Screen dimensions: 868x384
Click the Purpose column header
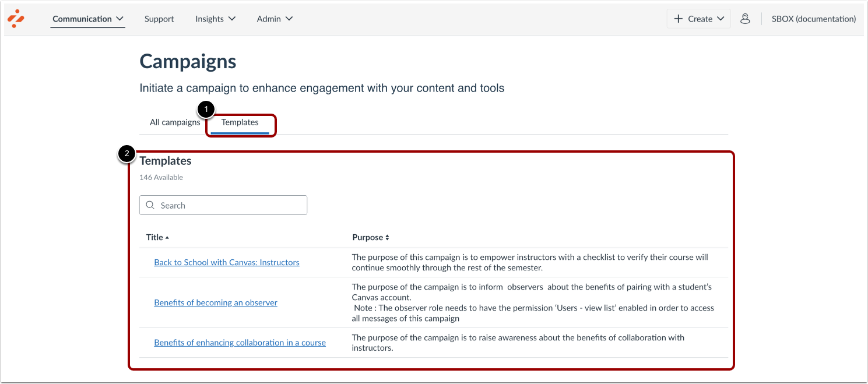367,237
